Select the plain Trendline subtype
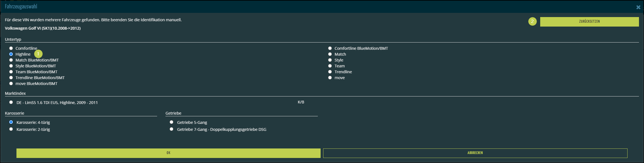 [x=330, y=72]
